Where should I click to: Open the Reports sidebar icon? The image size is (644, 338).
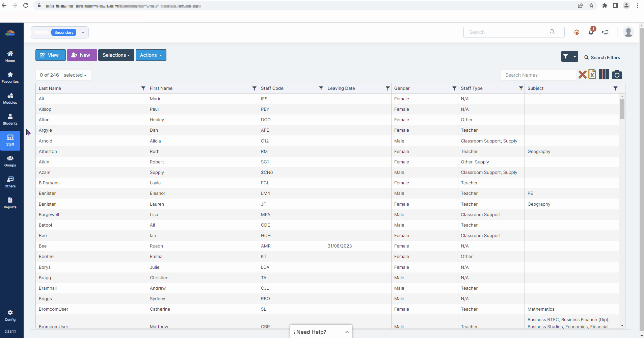10,203
